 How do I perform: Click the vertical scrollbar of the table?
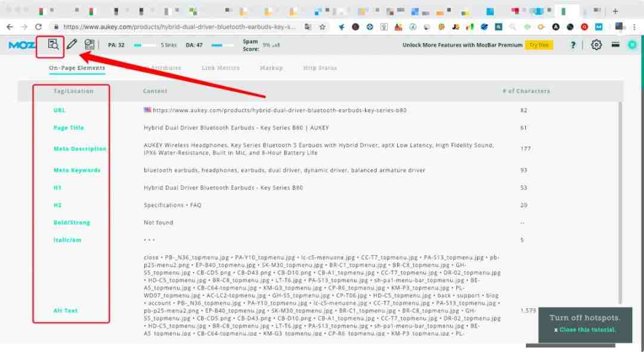pyautogui.click(x=620, y=203)
